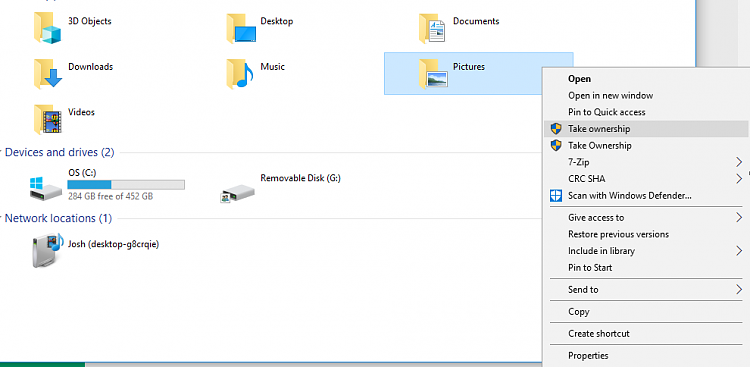Click the Windows Defender shield icon
The height and width of the screenshot is (367, 750).
(556, 196)
